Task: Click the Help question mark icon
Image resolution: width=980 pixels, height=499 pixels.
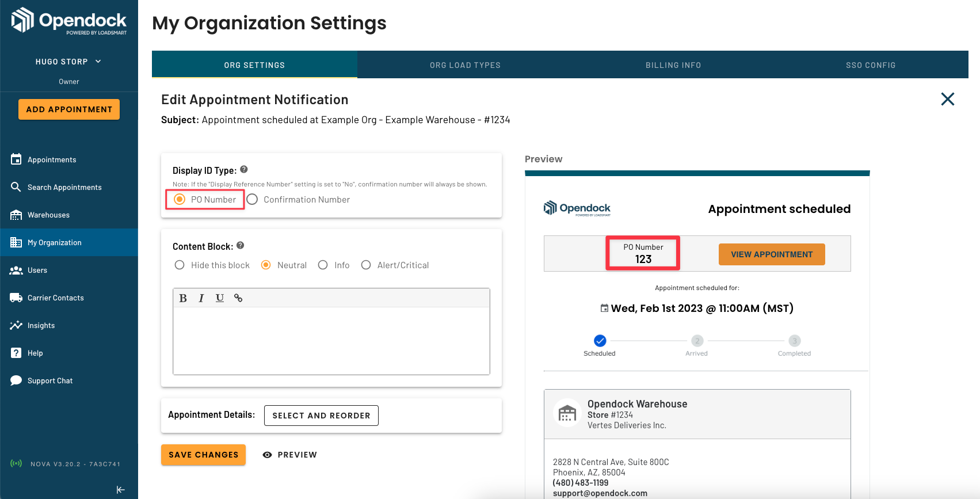Action: (x=16, y=353)
